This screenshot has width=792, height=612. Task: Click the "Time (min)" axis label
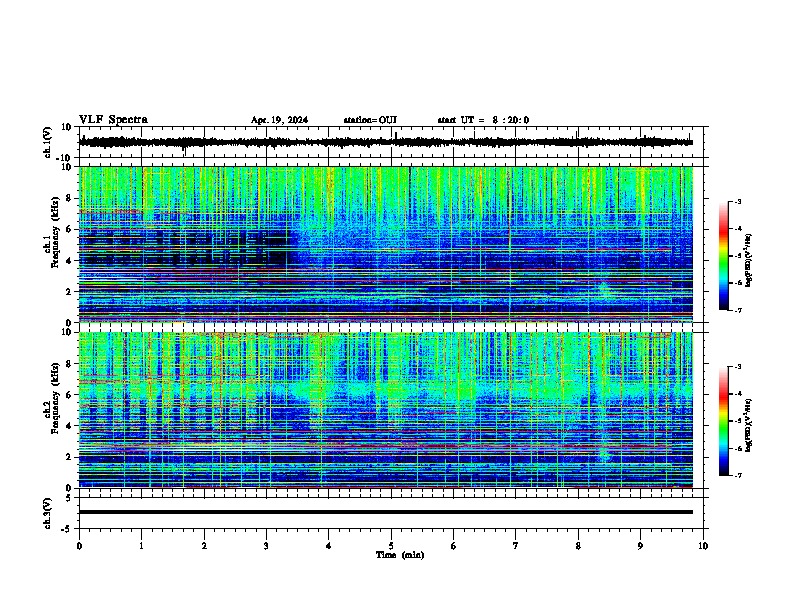pos(400,555)
